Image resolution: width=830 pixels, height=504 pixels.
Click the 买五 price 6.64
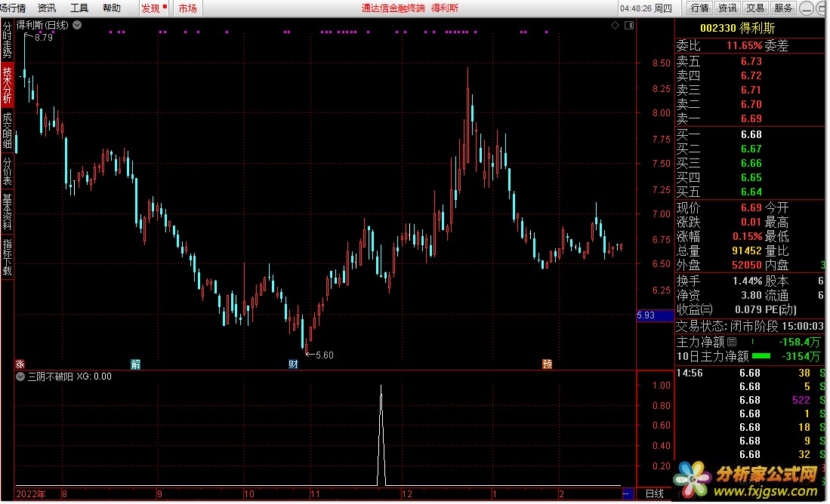coord(751,192)
